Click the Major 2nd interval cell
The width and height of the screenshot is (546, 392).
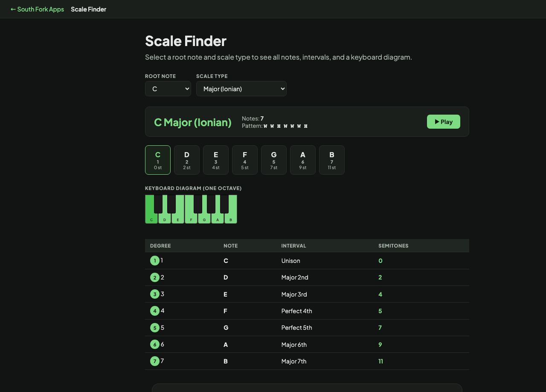[x=325, y=277]
